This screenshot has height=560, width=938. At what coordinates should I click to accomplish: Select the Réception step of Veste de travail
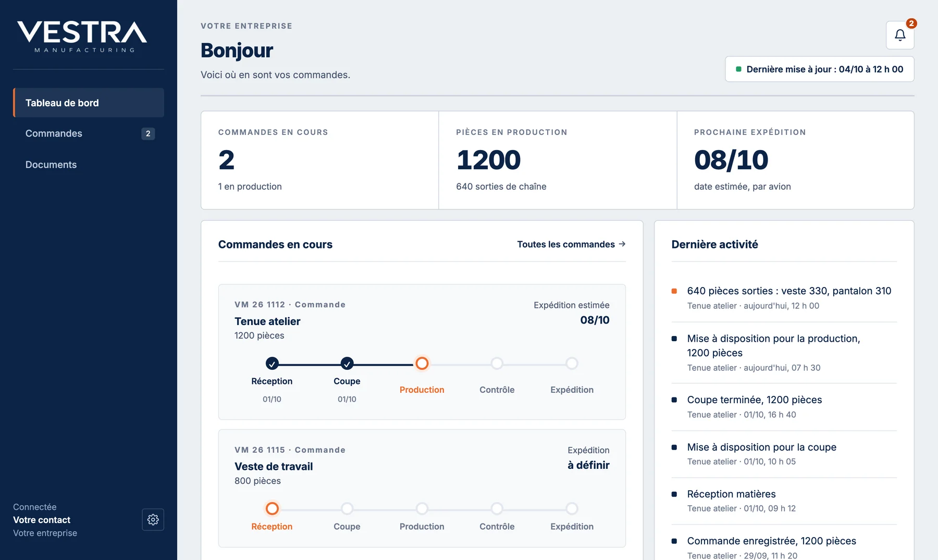click(272, 508)
